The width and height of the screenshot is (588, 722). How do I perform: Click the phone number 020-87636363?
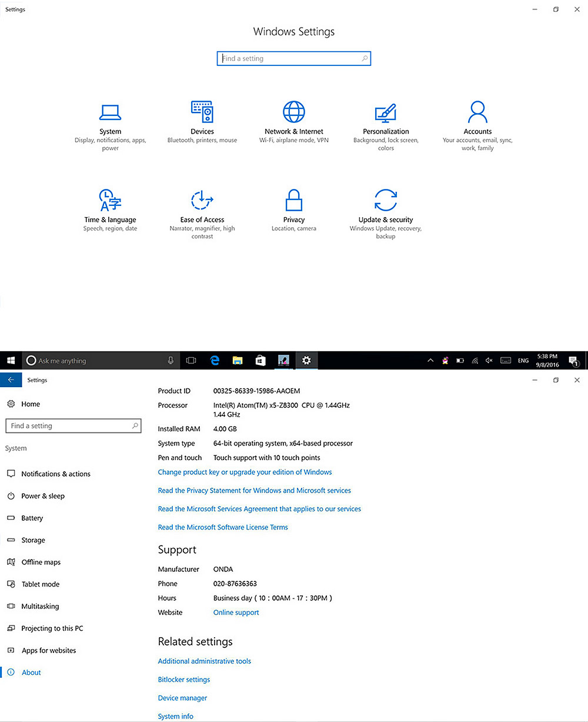pyautogui.click(x=235, y=584)
